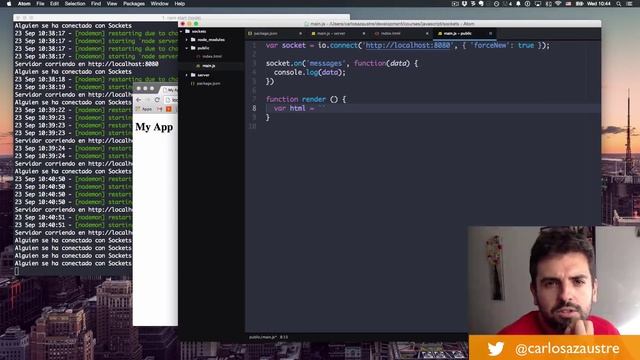Click the console.log(data) line
640x360 pixels.
point(310,72)
